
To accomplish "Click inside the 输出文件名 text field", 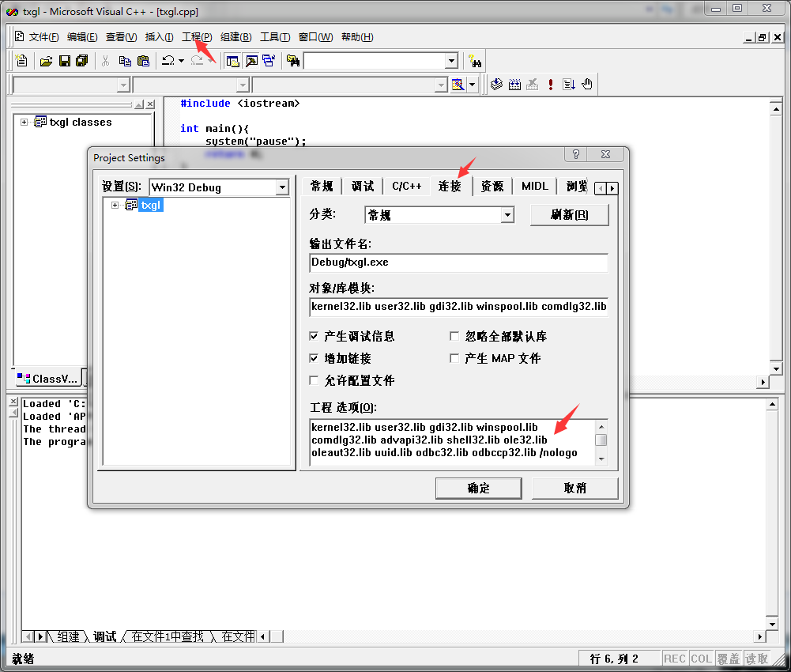I will click(x=458, y=262).
